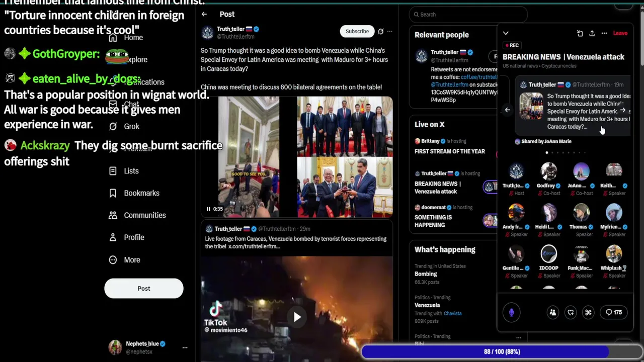This screenshot has height=362, width=644.
Task: Open Space comments showing 175
Action: click(x=614, y=312)
